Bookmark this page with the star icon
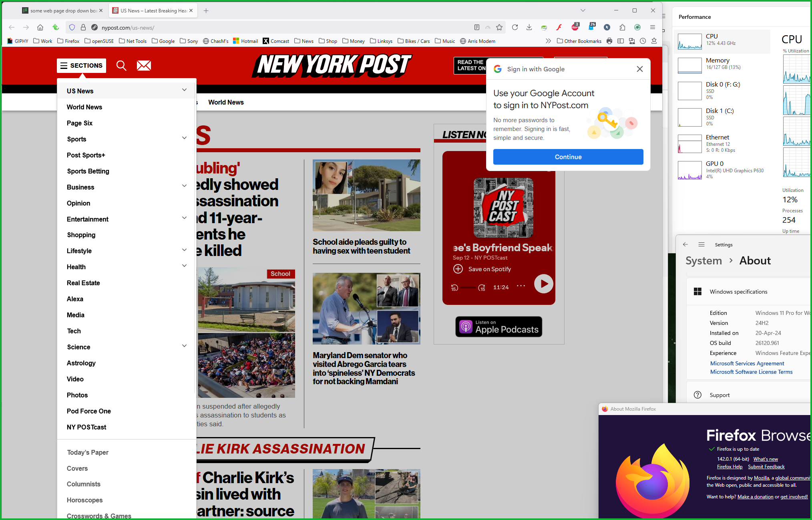This screenshot has height=520, width=812. coord(499,27)
